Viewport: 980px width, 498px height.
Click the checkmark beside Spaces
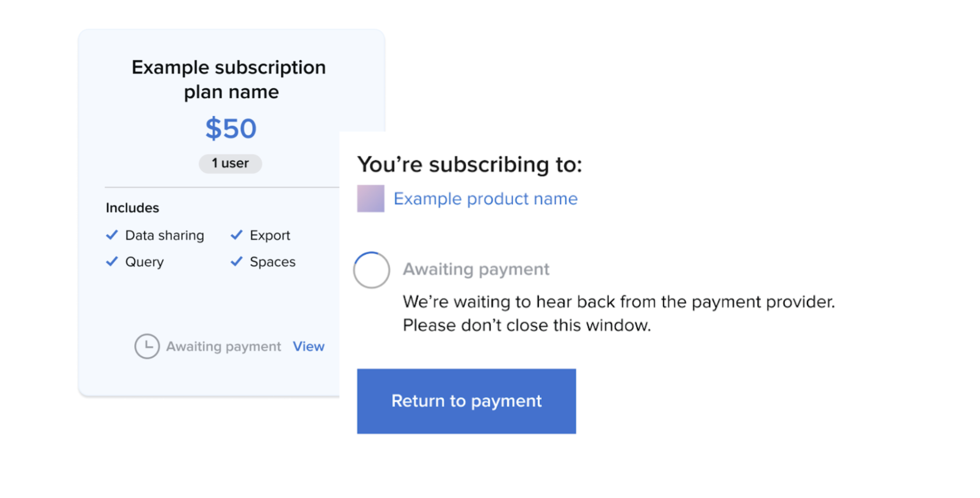pos(237,261)
